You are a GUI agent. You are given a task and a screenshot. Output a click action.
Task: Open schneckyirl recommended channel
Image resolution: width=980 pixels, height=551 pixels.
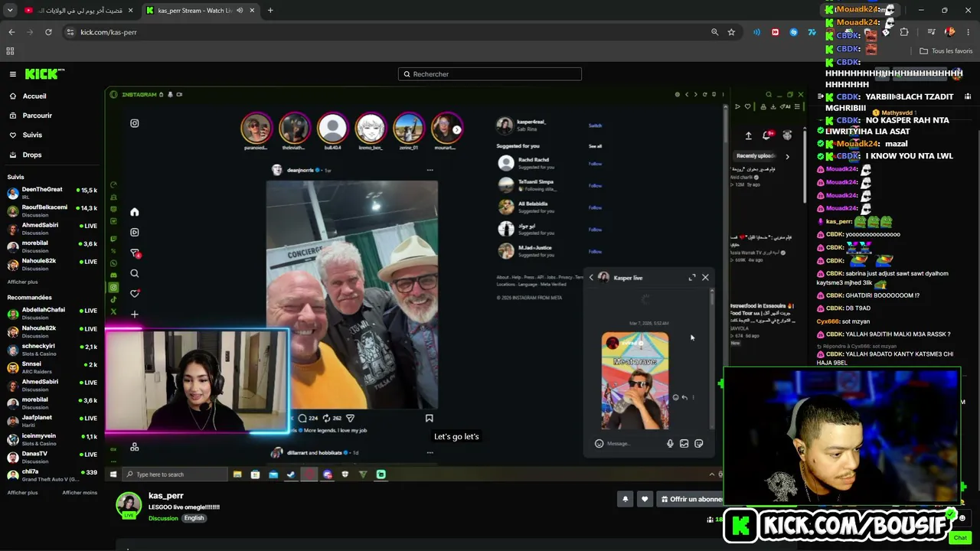[51, 349]
